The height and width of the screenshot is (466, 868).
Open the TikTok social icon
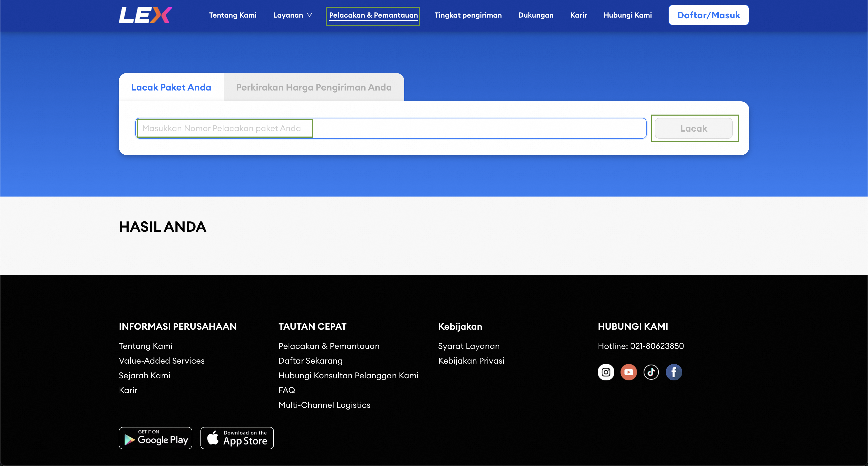[651, 372]
